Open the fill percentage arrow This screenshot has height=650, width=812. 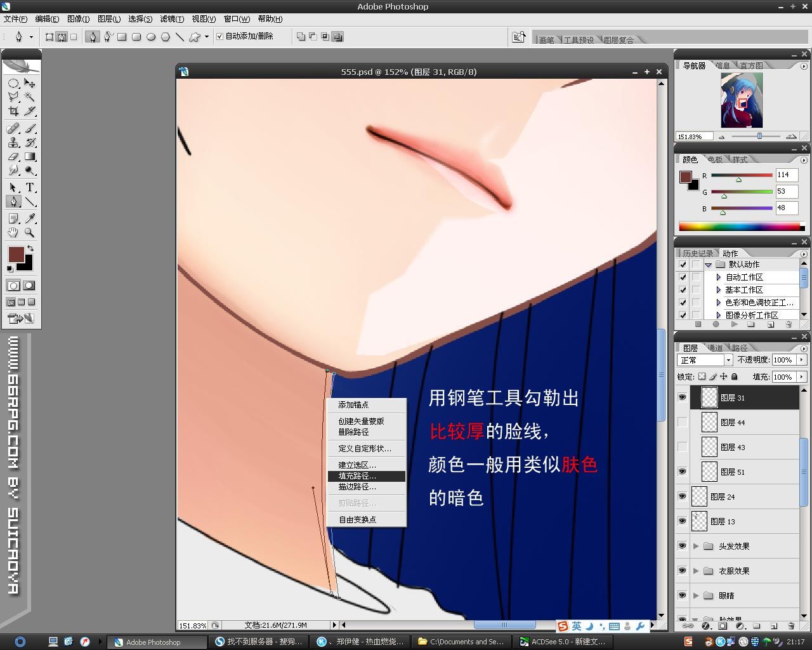(802, 376)
